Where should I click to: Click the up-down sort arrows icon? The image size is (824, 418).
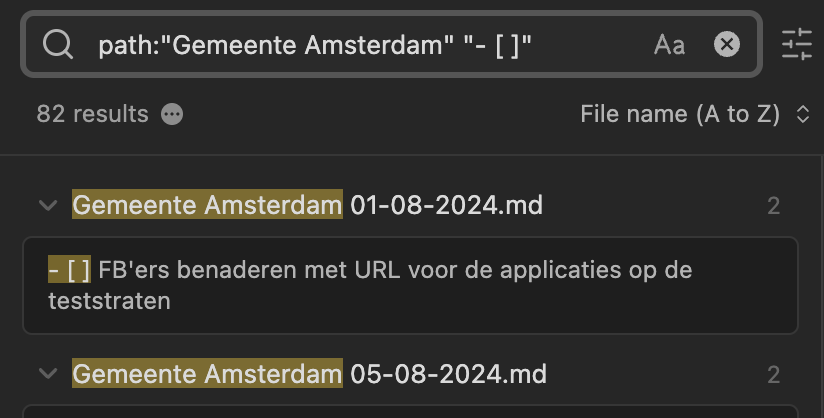[x=802, y=114]
